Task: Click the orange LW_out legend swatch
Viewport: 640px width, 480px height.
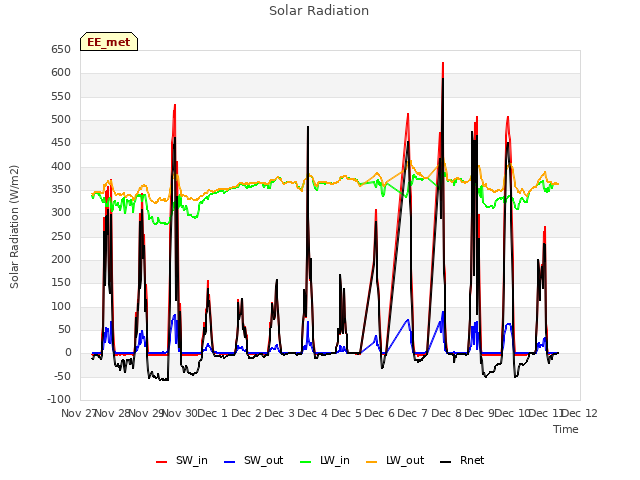Action: coord(372,462)
